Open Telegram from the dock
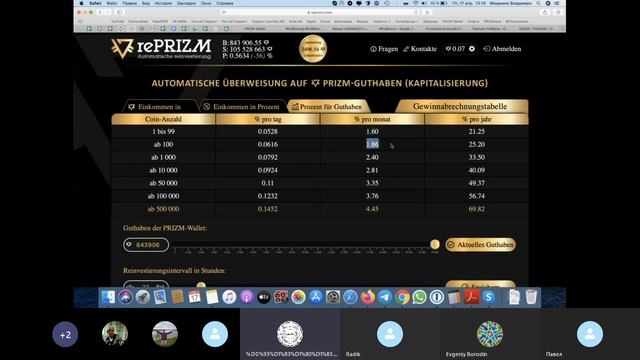Viewport: 640px width, 360px height. pos(385,298)
